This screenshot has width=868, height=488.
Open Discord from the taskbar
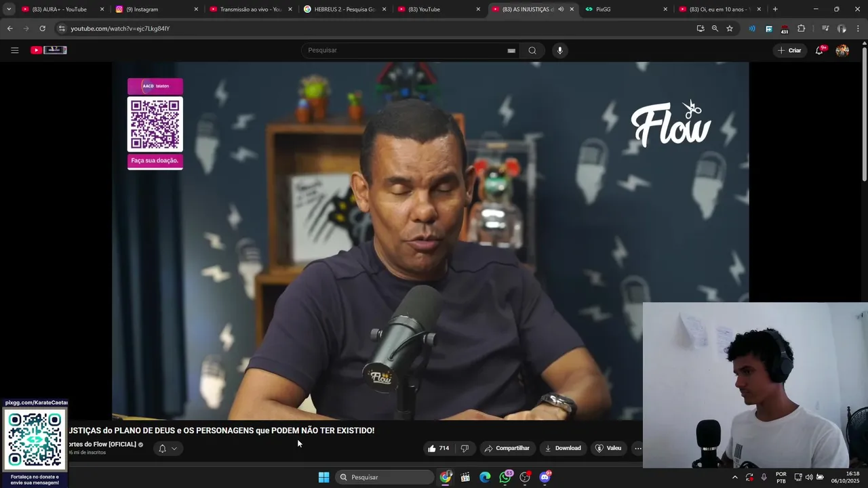[x=545, y=477]
